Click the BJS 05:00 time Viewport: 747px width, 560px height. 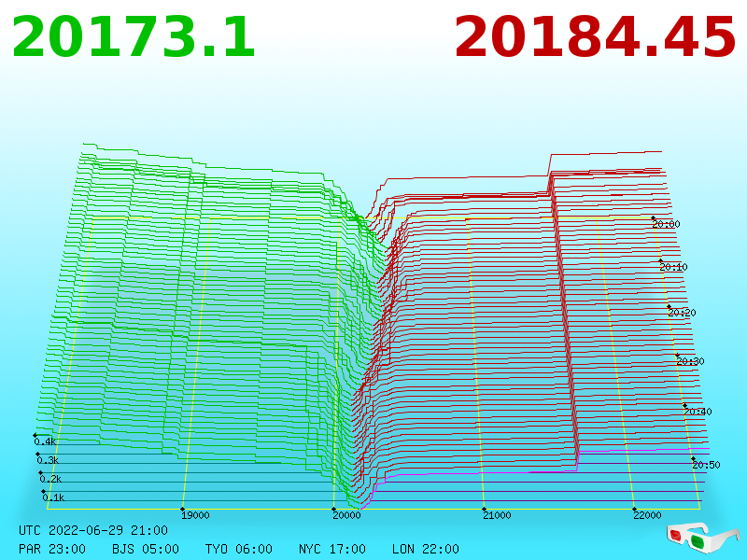tap(146, 549)
